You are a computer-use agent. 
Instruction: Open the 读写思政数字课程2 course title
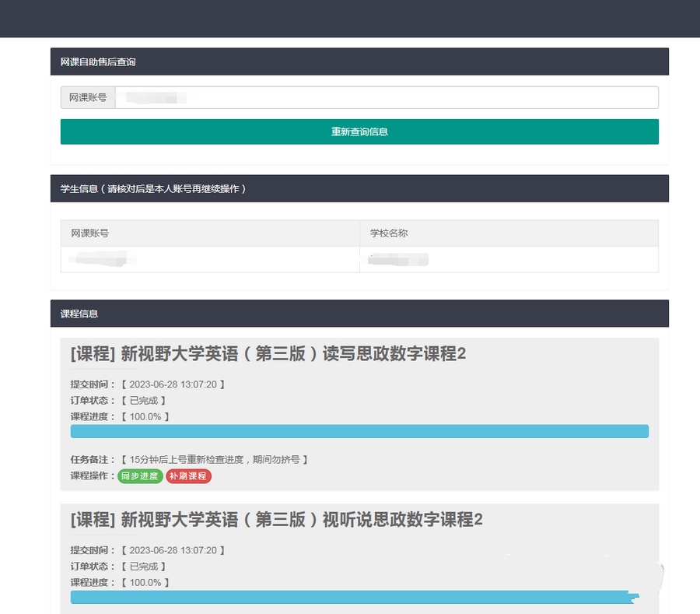[x=268, y=353]
